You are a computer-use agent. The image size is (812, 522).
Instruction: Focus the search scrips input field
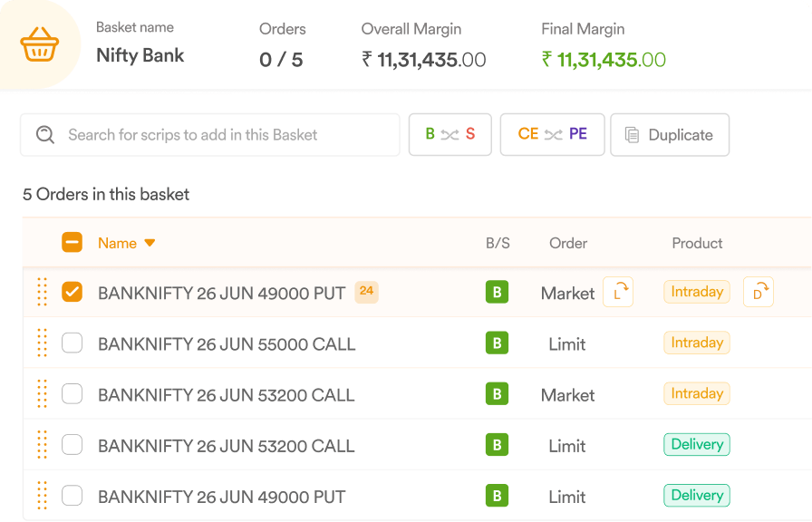[x=209, y=135]
